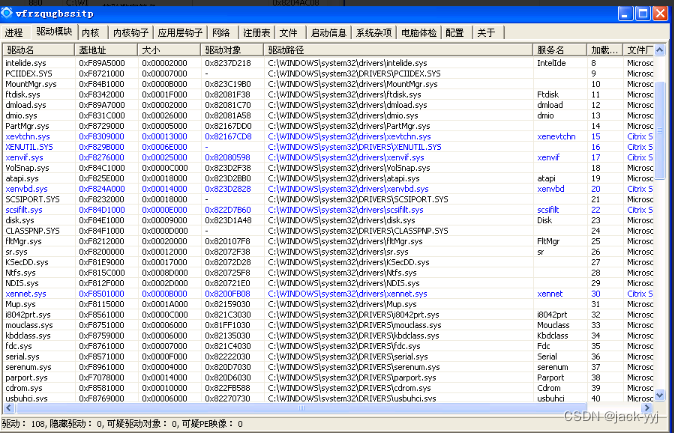
Task: Select the intelide.sys driver row
Action: 329,63
